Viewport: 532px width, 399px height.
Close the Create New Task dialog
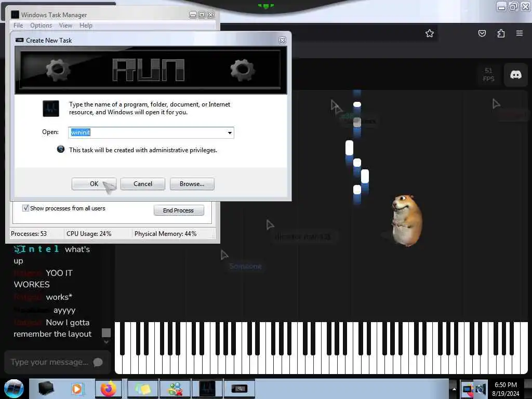click(x=282, y=41)
